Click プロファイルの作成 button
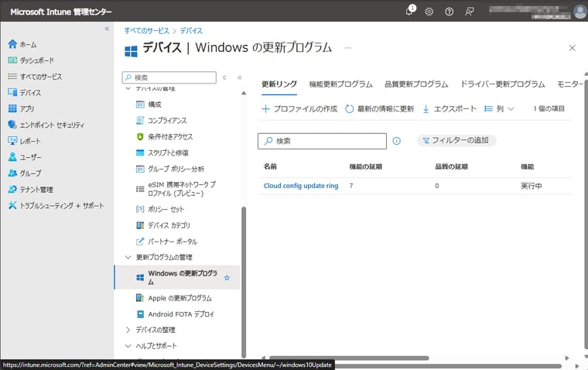 (299, 109)
